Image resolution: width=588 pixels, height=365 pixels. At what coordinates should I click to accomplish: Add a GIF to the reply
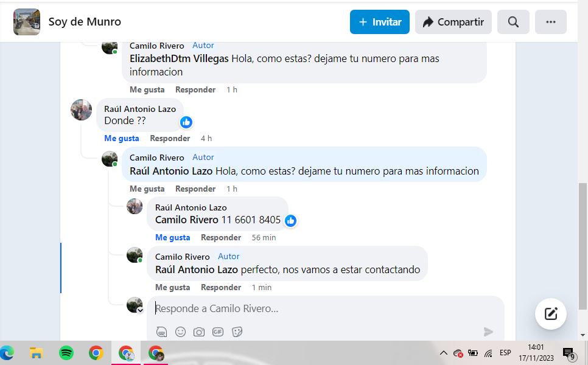(218, 332)
